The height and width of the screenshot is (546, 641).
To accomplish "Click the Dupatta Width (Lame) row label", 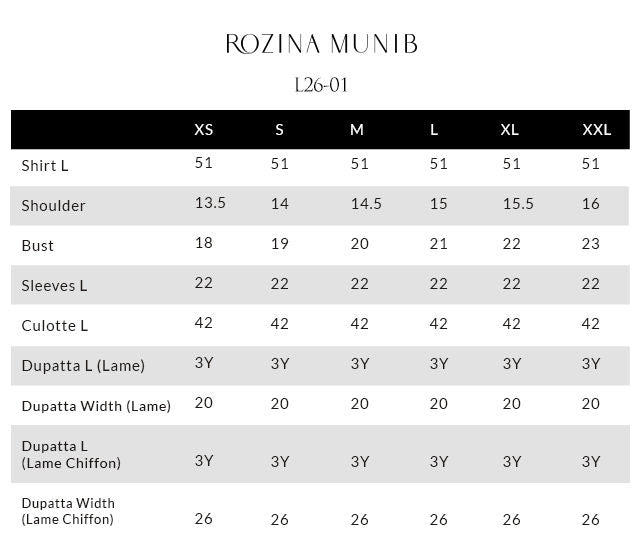I will point(96,406).
